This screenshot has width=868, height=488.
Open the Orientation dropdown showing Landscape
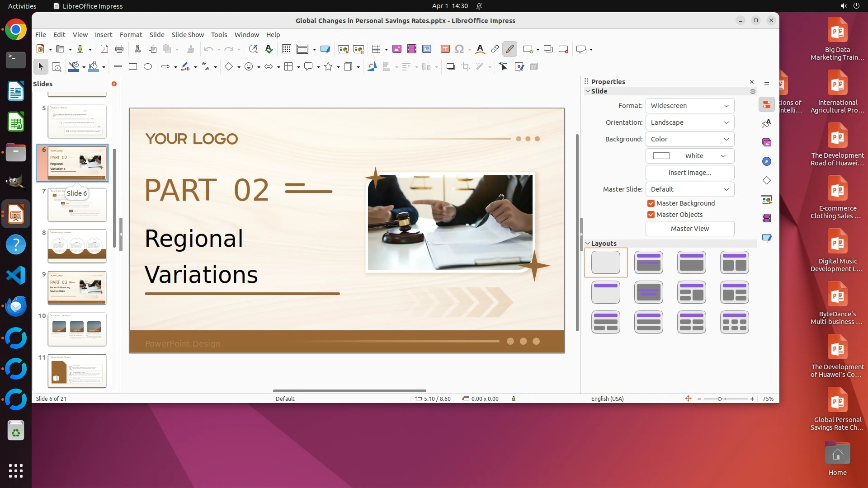pyautogui.click(x=689, y=122)
